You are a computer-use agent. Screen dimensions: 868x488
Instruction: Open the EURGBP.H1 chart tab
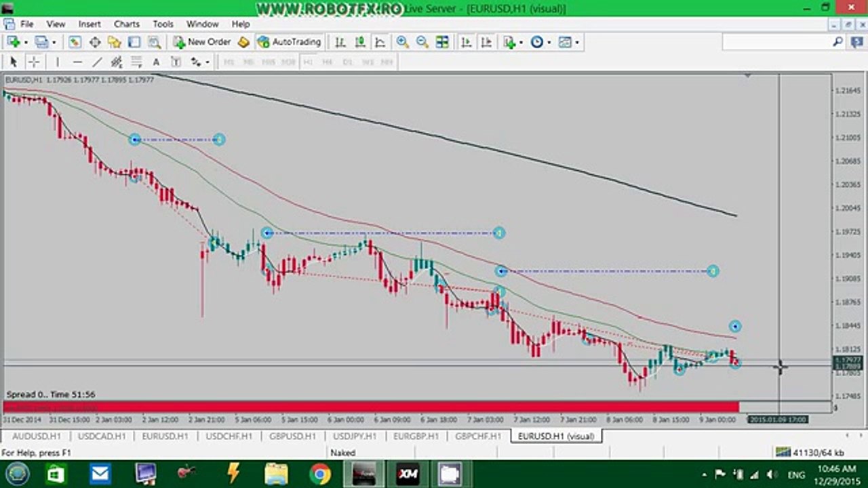pos(416,436)
